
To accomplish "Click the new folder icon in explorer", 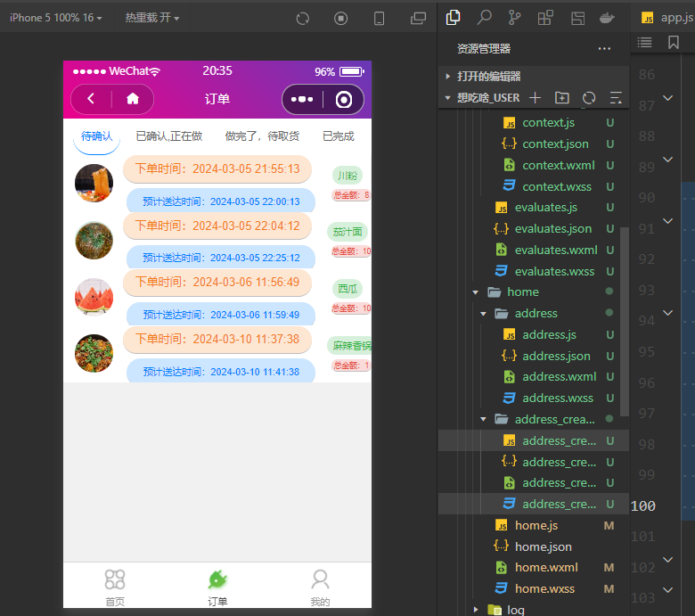I will point(562,97).
